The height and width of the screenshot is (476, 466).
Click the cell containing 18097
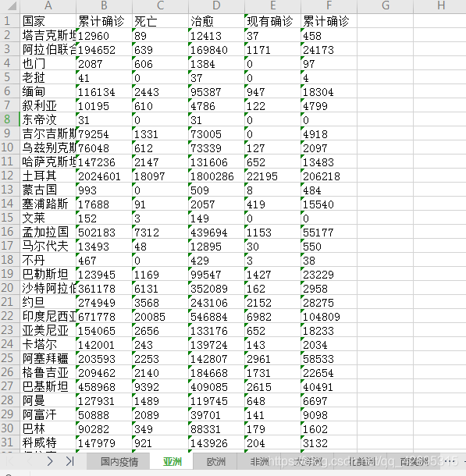(x=160, y=176)
